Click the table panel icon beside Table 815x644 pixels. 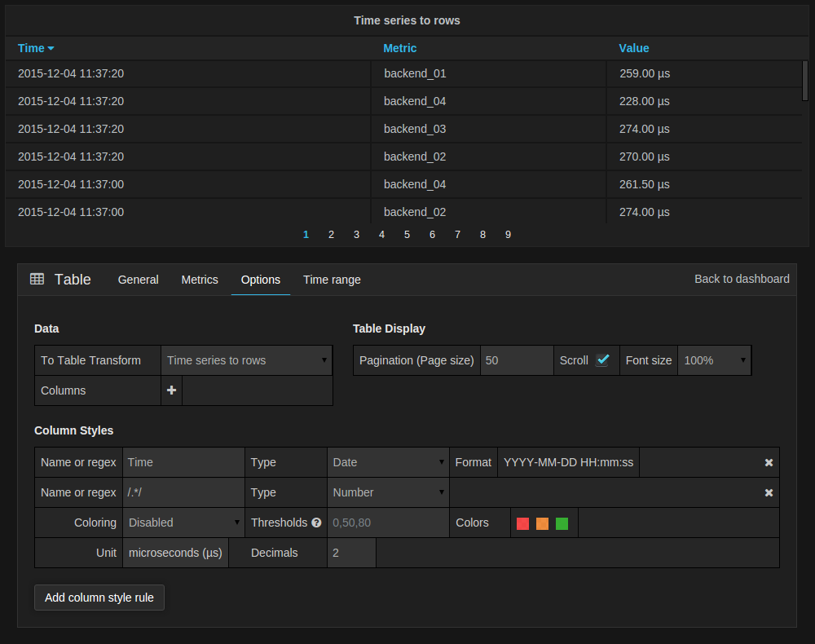(37, 279)
